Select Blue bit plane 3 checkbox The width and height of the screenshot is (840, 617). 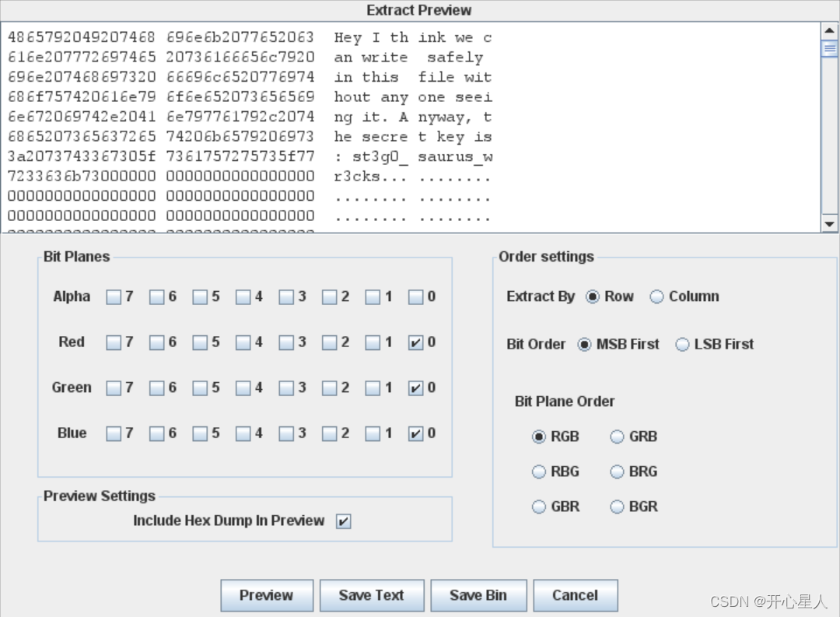pyautogui.click(x=286, y=433)
